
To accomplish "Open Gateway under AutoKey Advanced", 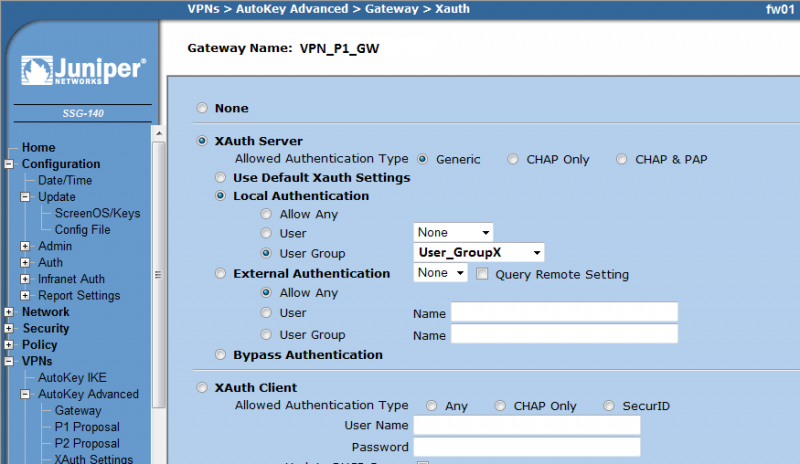I will click(x=78, y=410).
